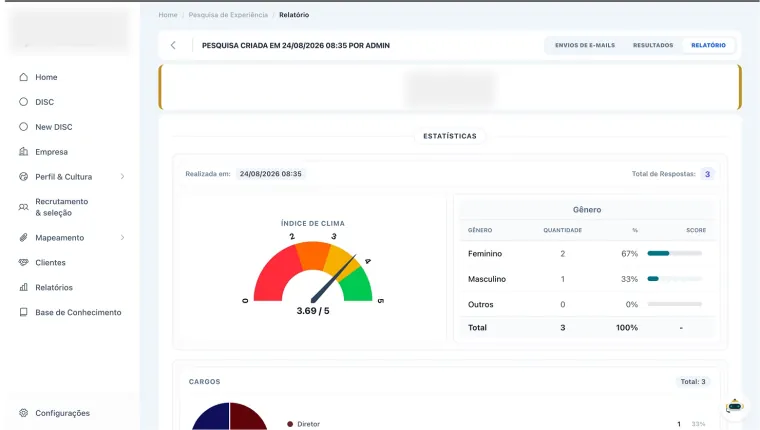Click the Masculino row label
The image size is (760, 430).
[x=487, y=279]
